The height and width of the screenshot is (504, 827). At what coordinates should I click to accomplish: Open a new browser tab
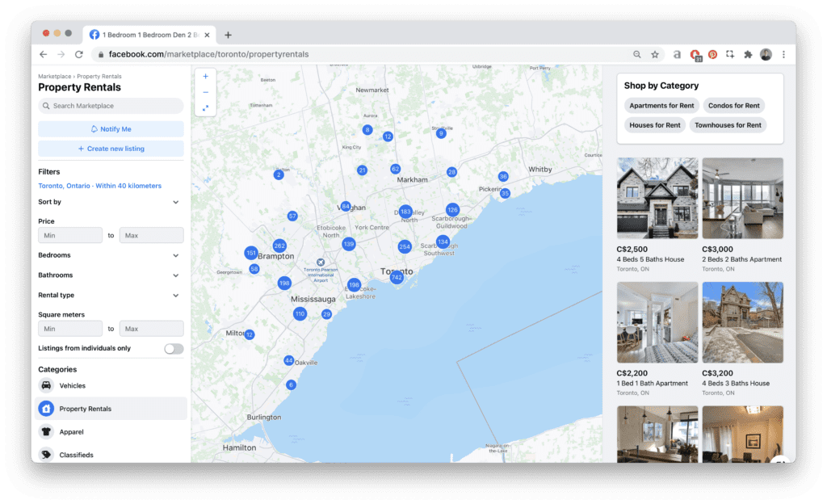228,35
